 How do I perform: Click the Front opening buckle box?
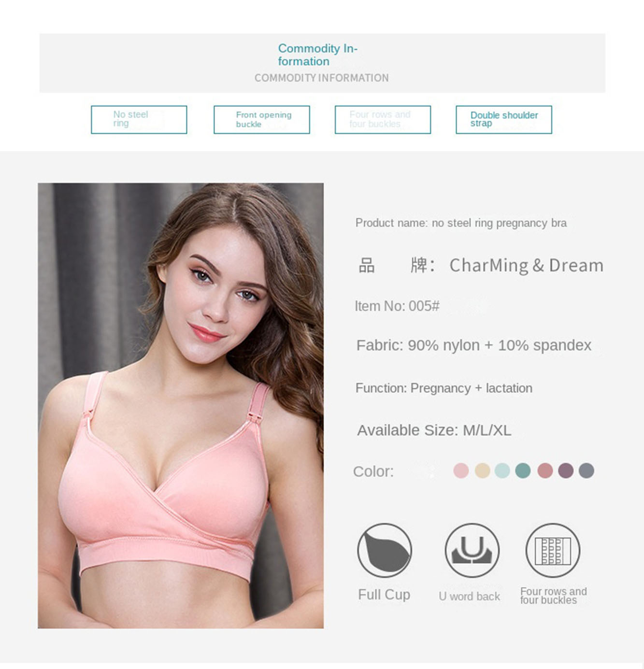[x=262, y=120]
